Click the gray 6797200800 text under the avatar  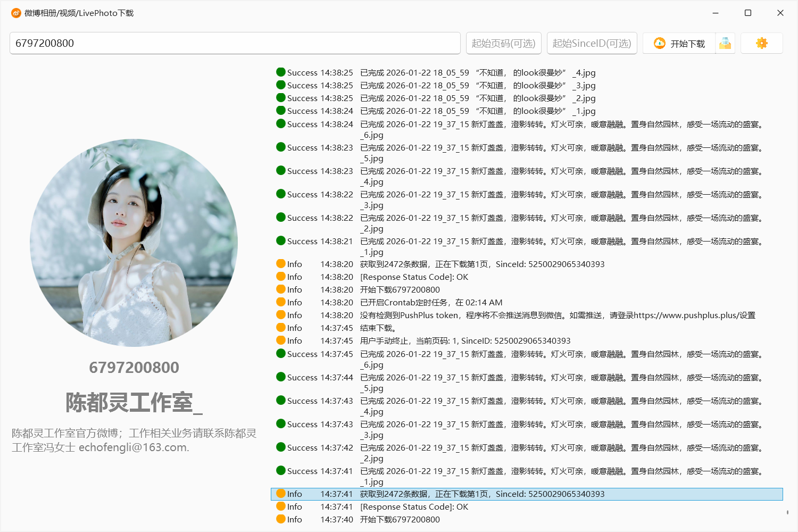pyautogui.click(x=134, y=368)
